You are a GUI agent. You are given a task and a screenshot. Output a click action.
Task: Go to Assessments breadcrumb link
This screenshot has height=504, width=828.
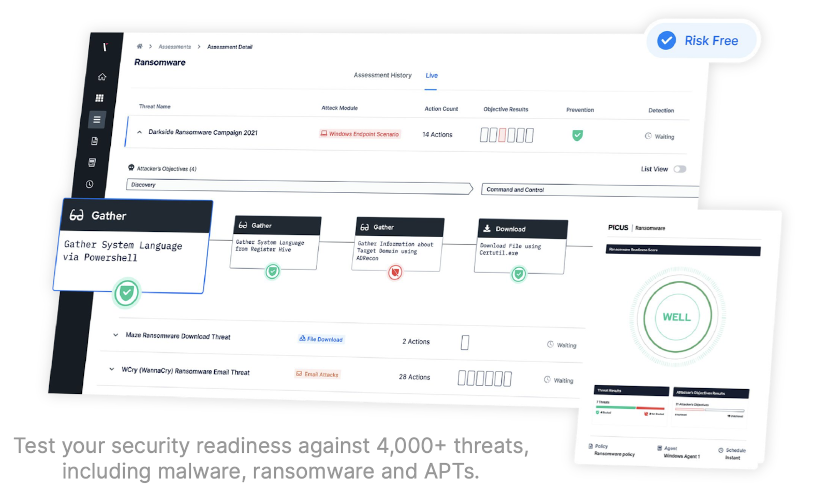[x=174, y=47]
